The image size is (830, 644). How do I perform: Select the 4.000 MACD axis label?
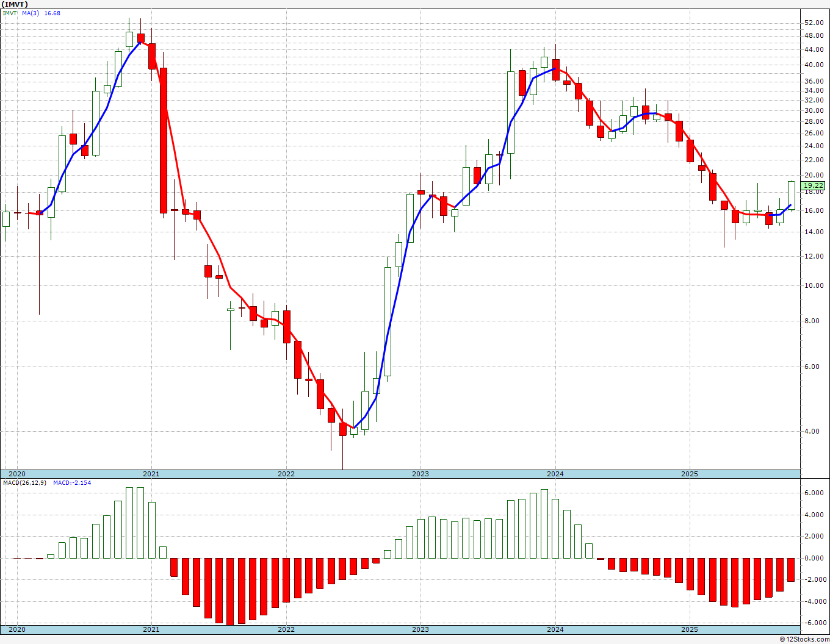(814, 515)
